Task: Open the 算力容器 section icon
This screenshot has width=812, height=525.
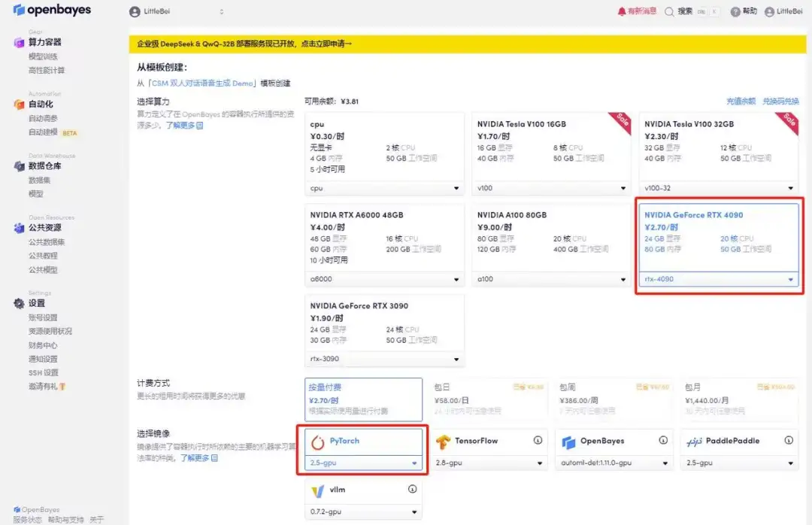Action: pos(19,43)
